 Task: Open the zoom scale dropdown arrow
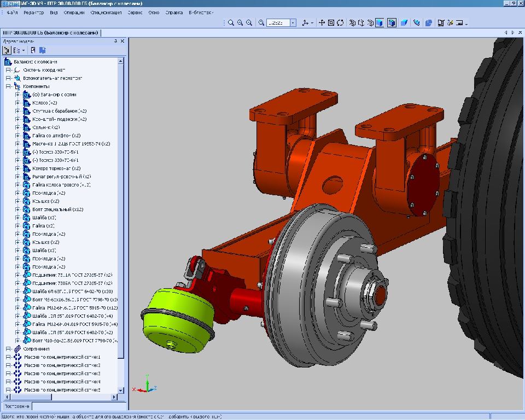point(293,23)
